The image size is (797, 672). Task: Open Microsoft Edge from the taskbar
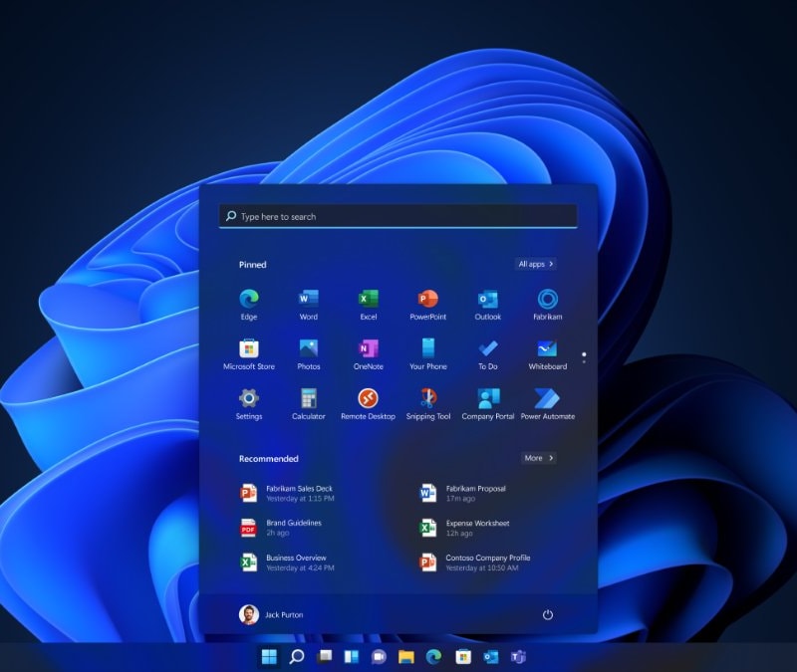434,658
